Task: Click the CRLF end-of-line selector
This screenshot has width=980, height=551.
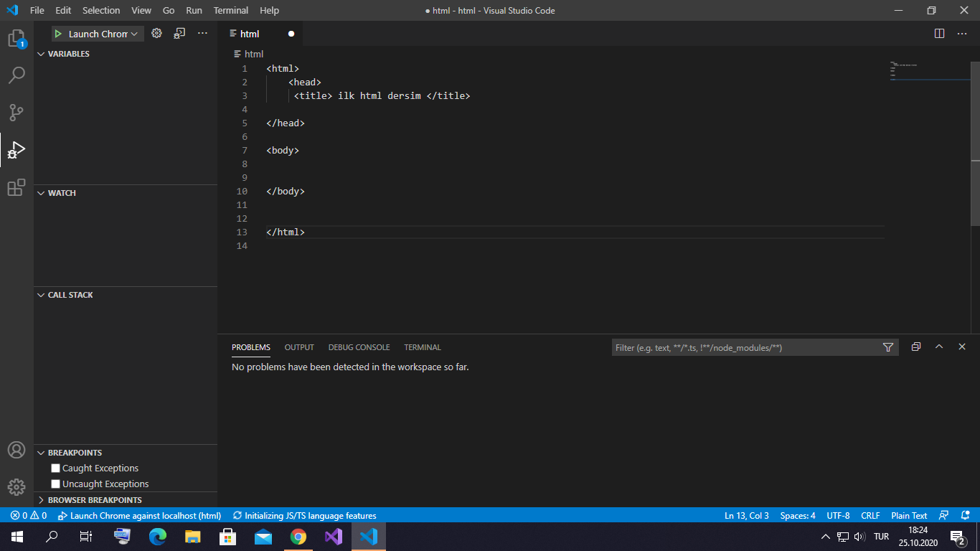Action: pos(870,515)
